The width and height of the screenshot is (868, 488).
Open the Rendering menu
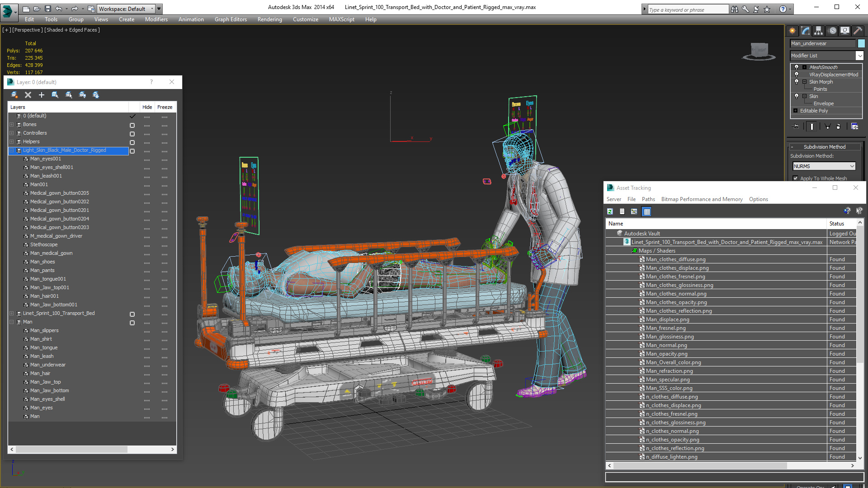pos(270,19)
